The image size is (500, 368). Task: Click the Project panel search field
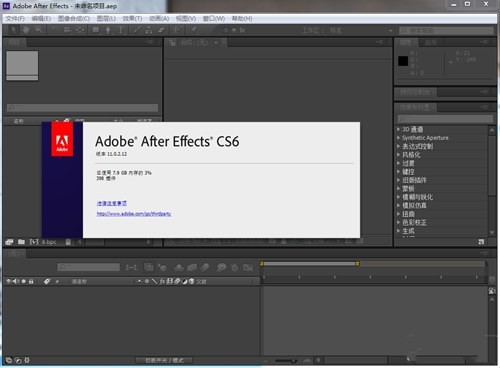pos(82,108)
